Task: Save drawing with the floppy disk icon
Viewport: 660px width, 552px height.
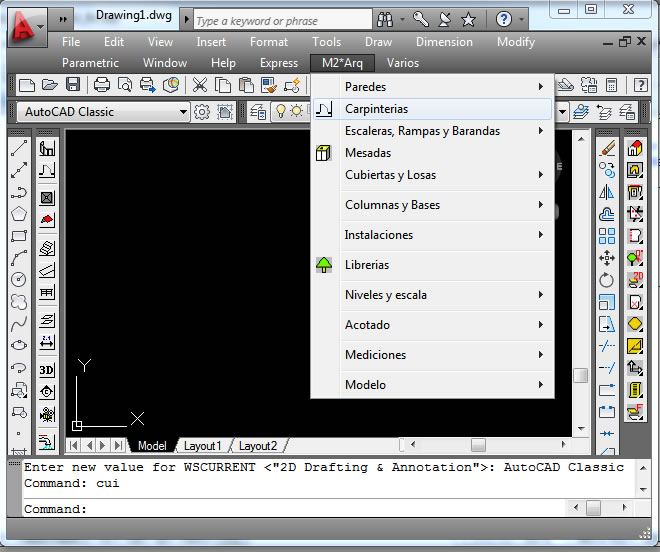Action: pos(73,86)
